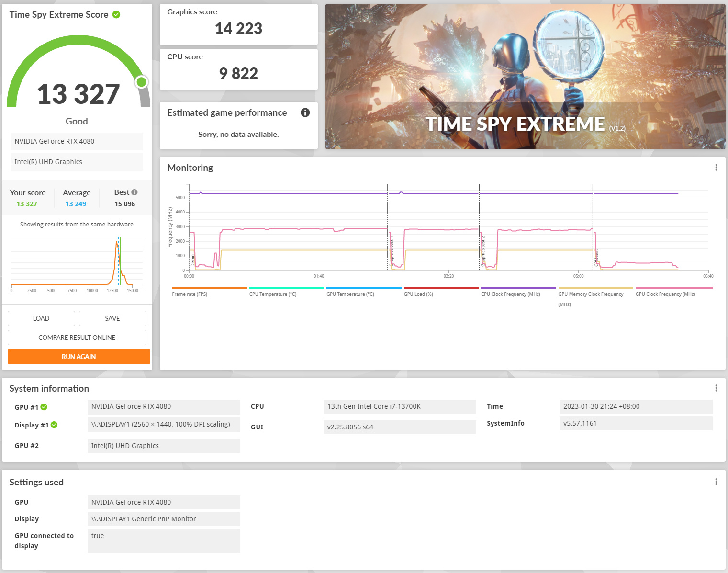Toggle the CPU Clock Frequency legend series
The height and width of the screenshot is (573, 728).
pos(518,292)
